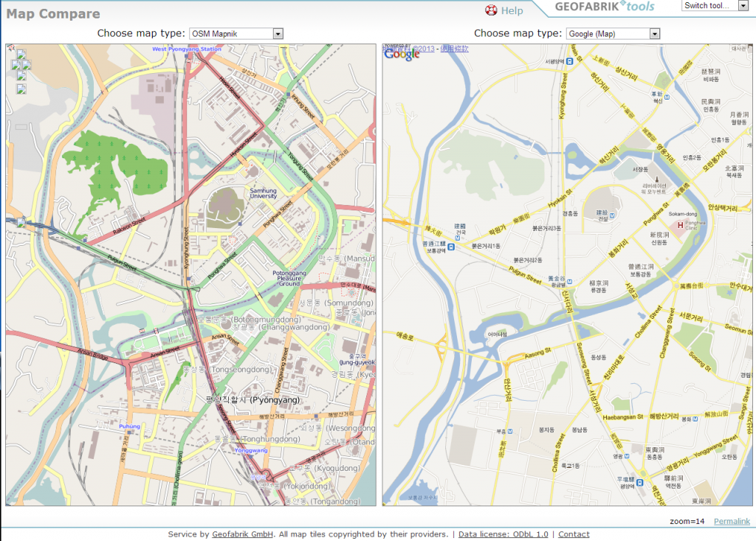The image size is (756, 541).
Task: Click the Samhung University label
Action: coord(264,193)
